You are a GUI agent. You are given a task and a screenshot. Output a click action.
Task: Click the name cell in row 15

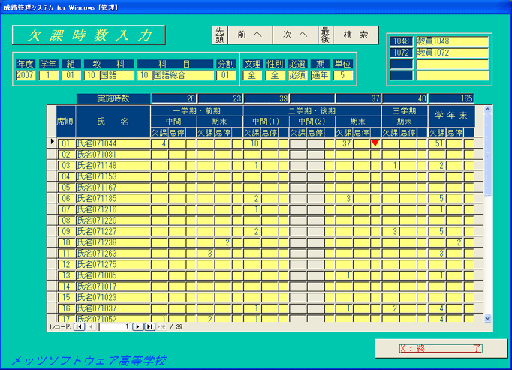pyautogui.click(x=113, y=298)
